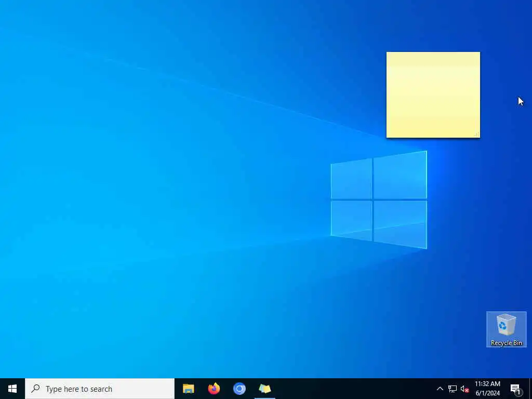Launch Firefox from the taskbar

(214, 389)
